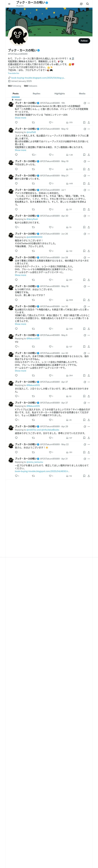98x868 pixels.
Task: Reply to the pinned post
Action: click(x=16, y=122)
